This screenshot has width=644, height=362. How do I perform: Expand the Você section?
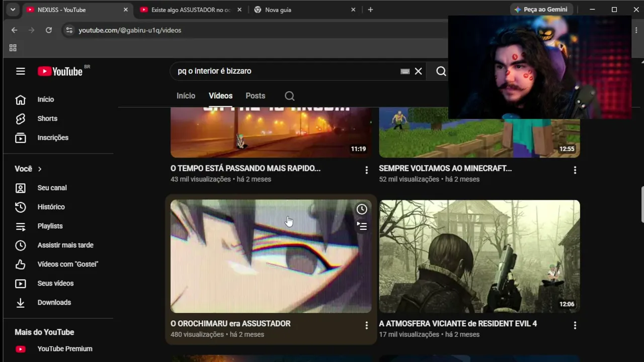[28, 169]
